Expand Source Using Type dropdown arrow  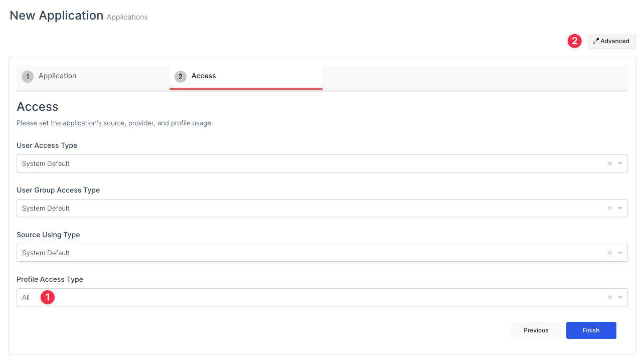point(620,253)
